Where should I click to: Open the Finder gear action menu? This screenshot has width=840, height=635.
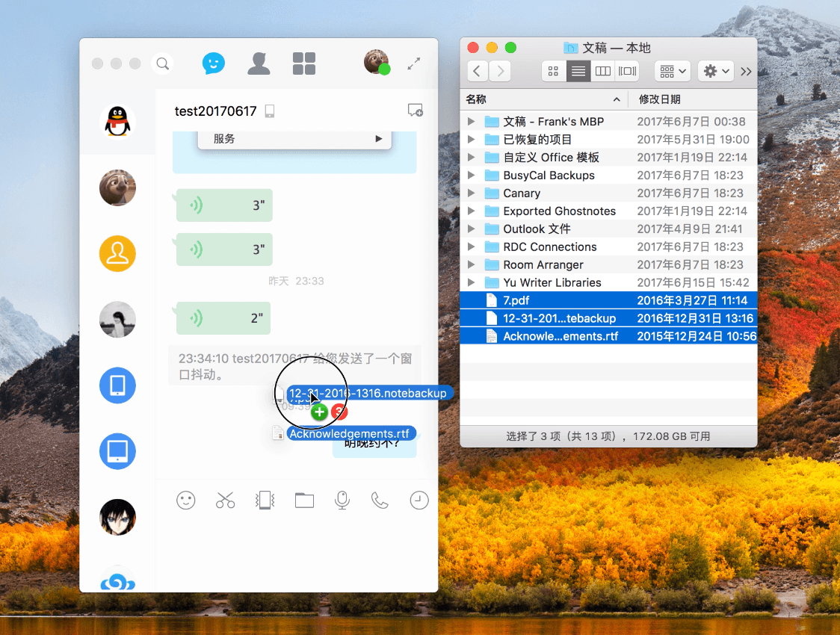[716, 71]
